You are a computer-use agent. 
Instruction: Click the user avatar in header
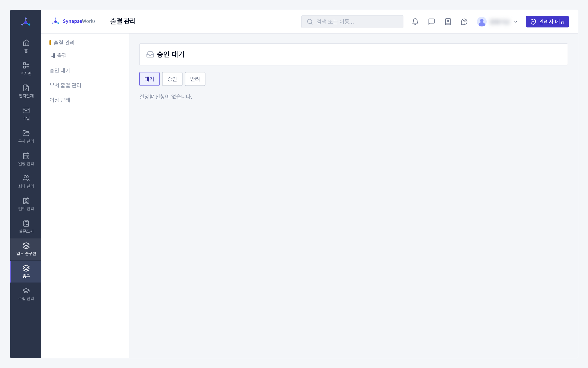(x=482, y=22)
